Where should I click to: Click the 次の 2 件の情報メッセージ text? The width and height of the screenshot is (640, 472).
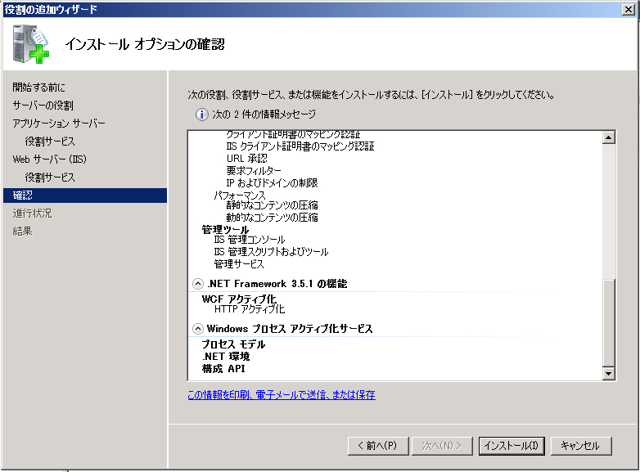264,114
